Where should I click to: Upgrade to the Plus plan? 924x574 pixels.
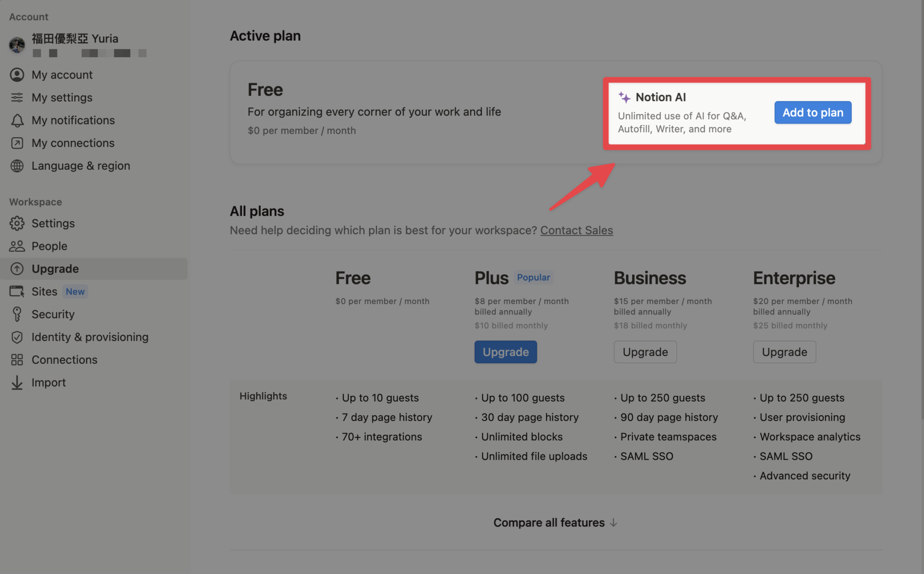(505, 352)
